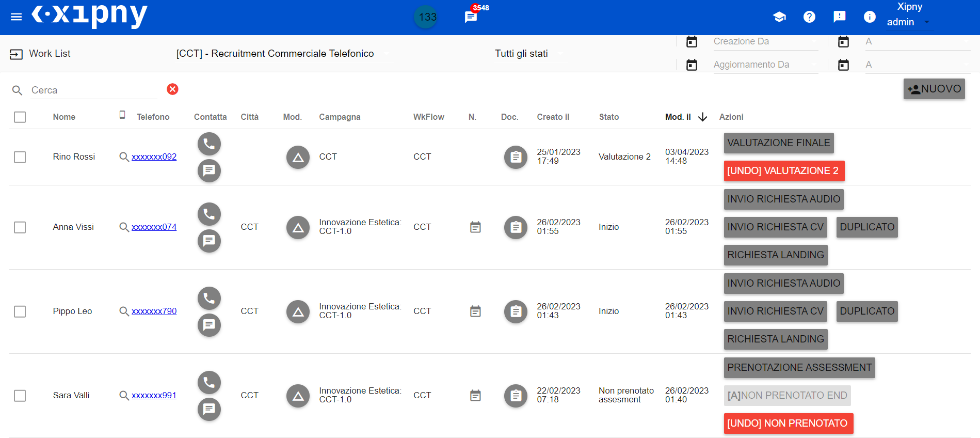Show the info circle icon

(x=870, y=17)
